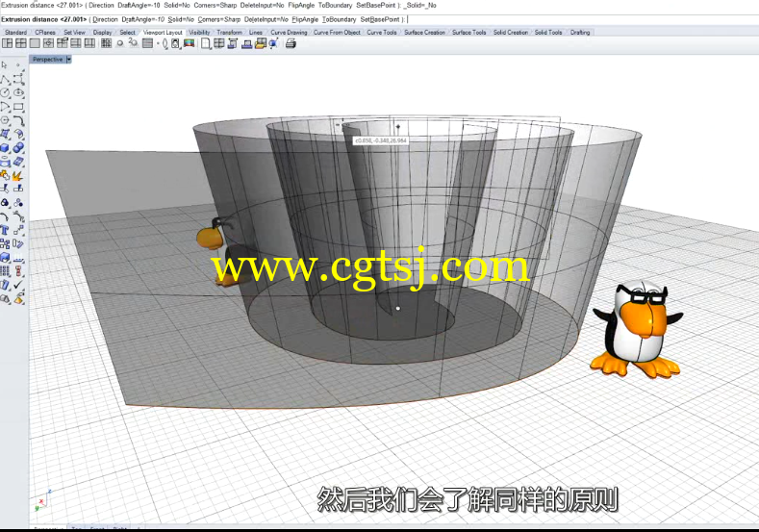The height and width of the screenshot is (532, 759).
Task: Click the DraftAngle=-10 command option
Action: 142,20
